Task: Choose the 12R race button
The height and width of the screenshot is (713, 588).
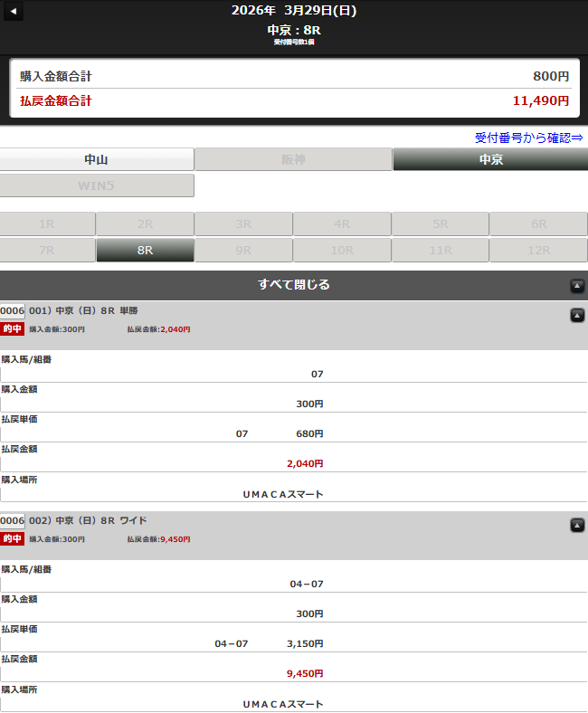Action: 538,251
